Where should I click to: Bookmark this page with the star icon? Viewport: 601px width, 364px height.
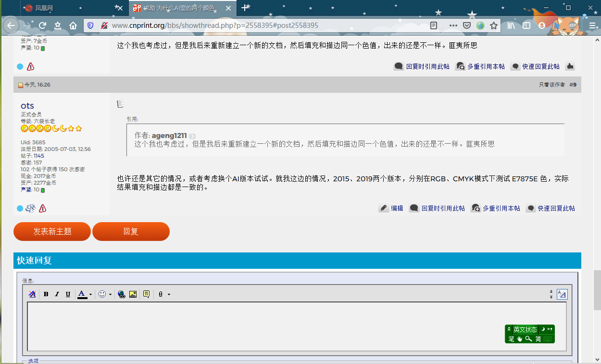[x=494, y=25]
